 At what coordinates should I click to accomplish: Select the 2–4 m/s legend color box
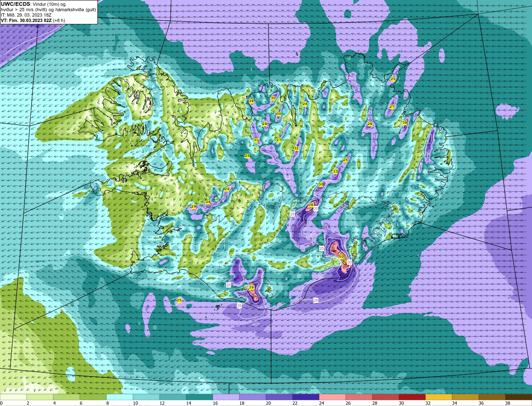point(40,397)
